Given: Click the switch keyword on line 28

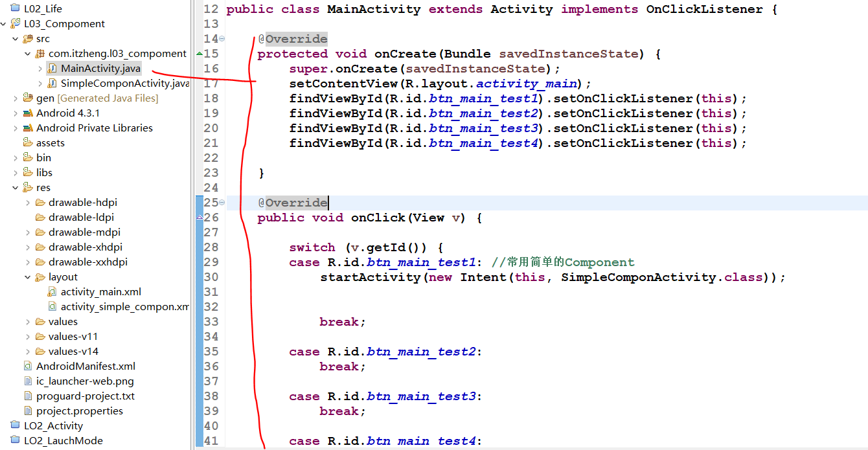Looking at the screenshot, I should click(312, 247).
